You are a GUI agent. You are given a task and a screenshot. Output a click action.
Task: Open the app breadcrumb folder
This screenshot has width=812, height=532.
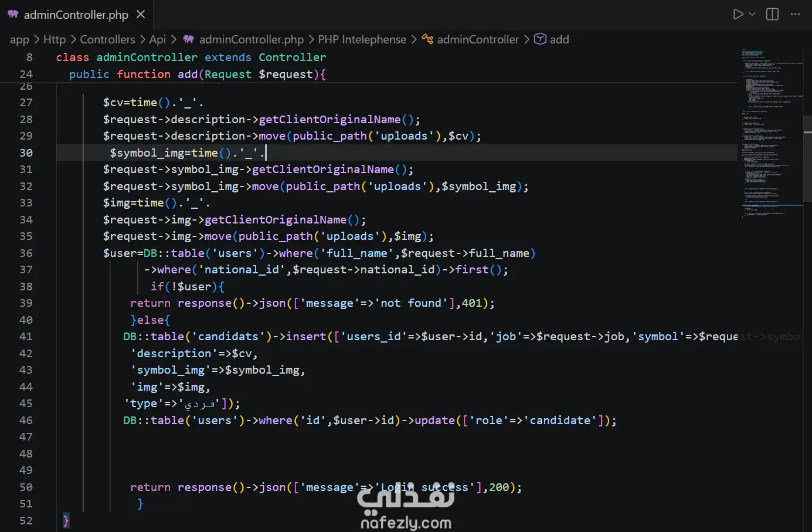pyautogui.click(x=19, y=39)
